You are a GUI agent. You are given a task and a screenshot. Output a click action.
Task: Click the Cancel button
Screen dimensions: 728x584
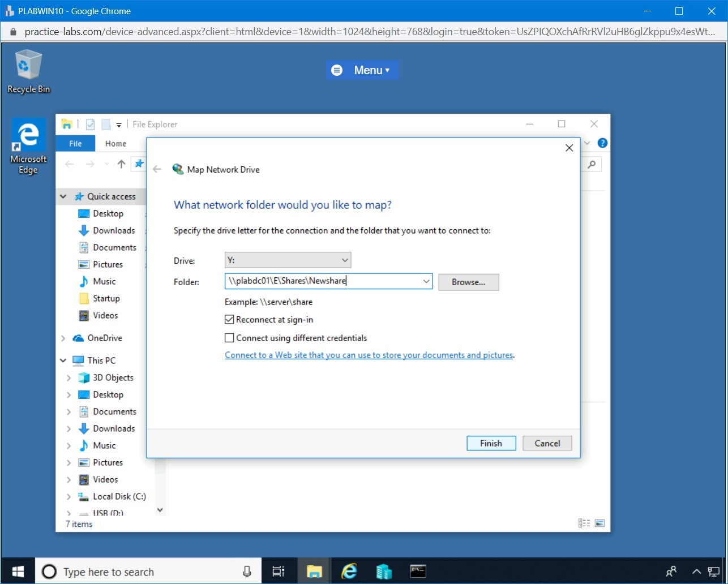point(547,443)
